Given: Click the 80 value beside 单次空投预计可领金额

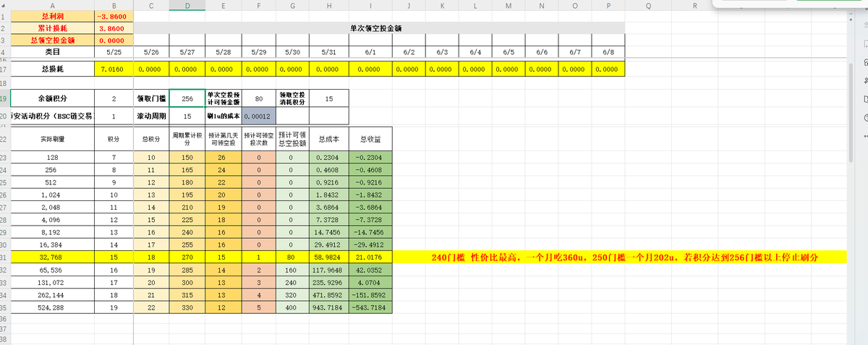Looking at the screenshot, I should tap(258, 98).
